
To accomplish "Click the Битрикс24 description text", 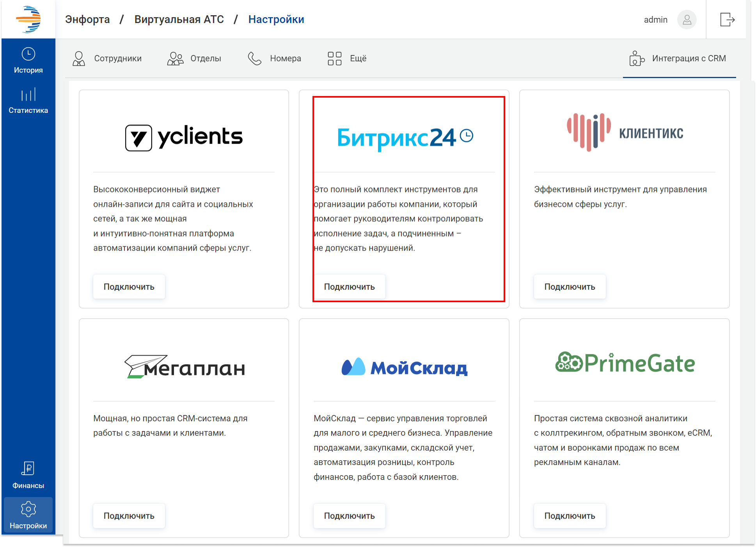I will (398, 219).
